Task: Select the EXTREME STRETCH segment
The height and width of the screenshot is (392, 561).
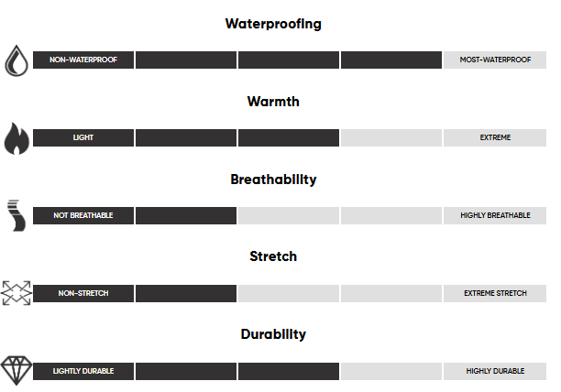Action: (x=494, y=293)
